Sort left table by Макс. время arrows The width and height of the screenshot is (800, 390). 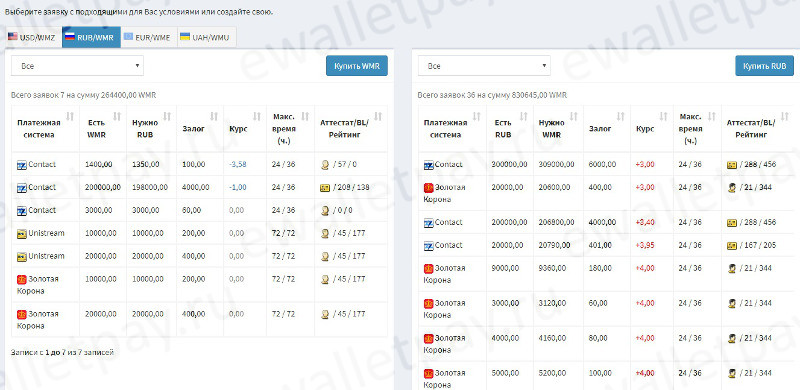[x=305, y=116]
